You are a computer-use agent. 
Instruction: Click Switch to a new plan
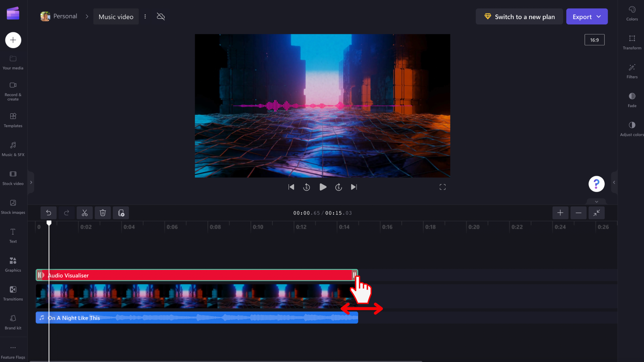click(x=519, y=16)
